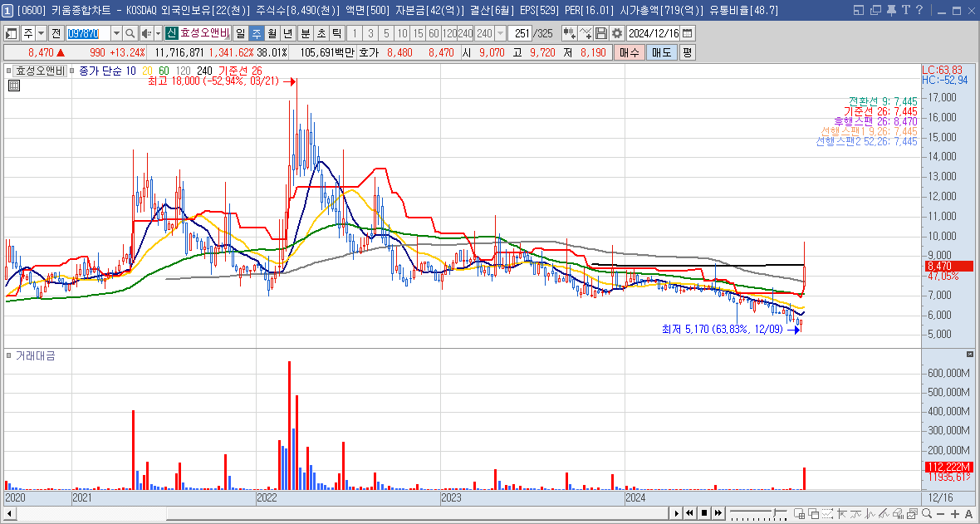Viewport: 980px width, 524px height.
Task: Click the speaker sound icon in toolbar
Action: tap(146, 33)
